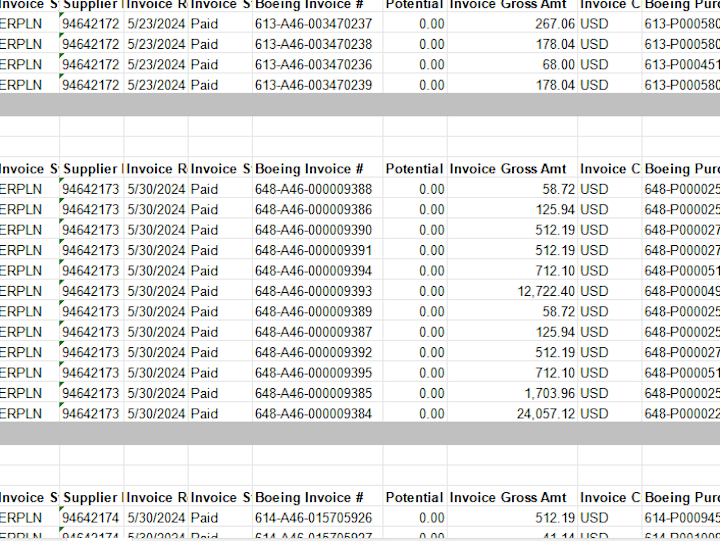This screenshot has height=541, width=720.
Task: Select invoice 648-A46-000009388 cell
Action: tap(317, 189)
